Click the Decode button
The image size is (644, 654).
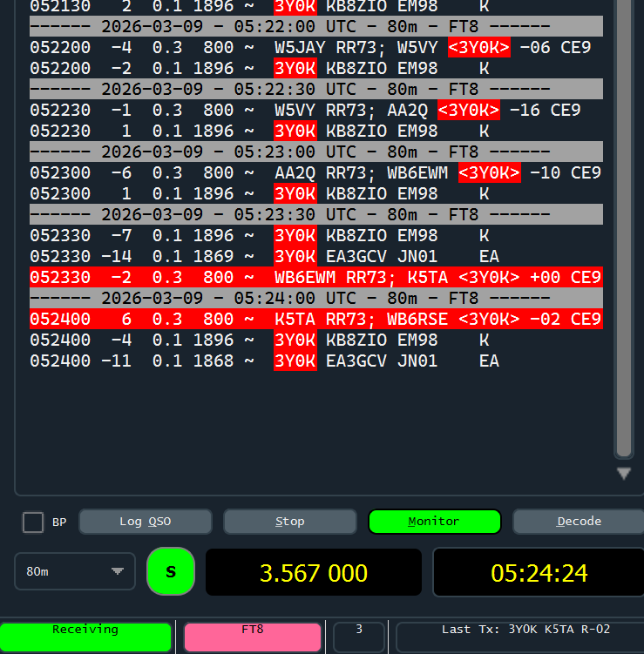coord(579,522)
